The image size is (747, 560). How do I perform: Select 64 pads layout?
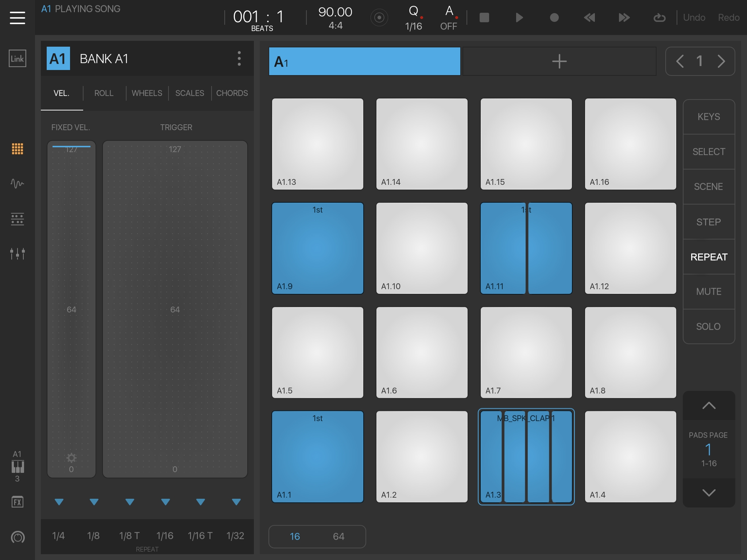coord(338,536)
